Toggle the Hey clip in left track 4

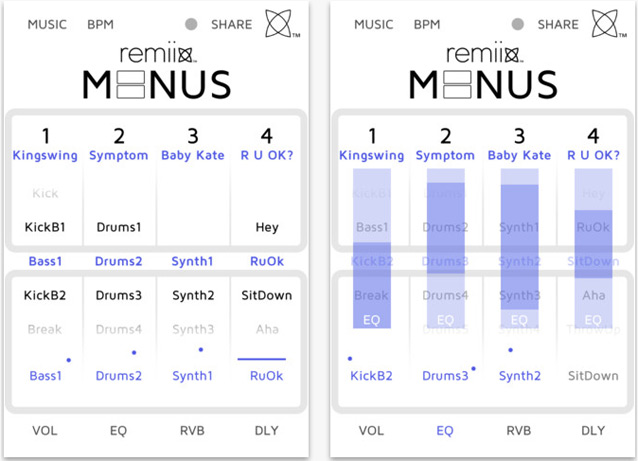[266, 227]
